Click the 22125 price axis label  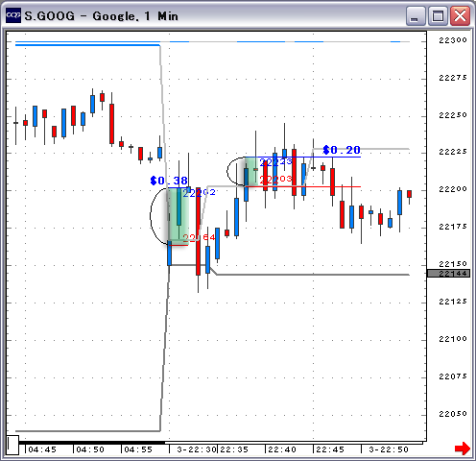tap(453, 302)
